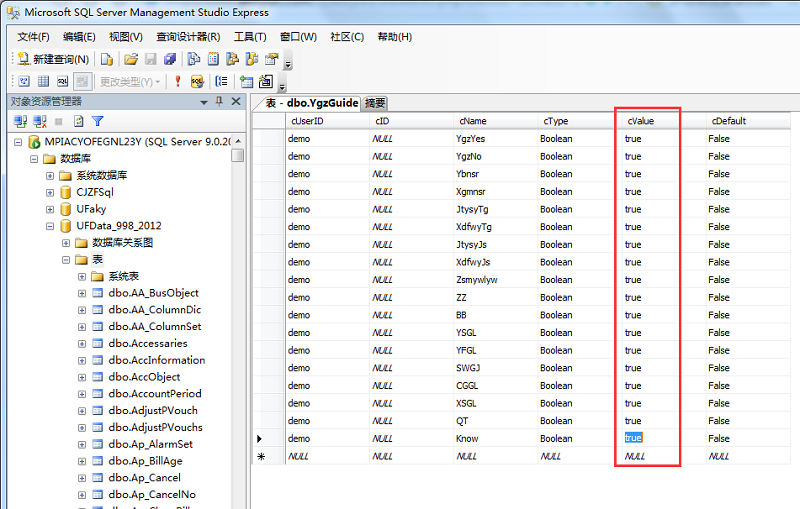Toggle the object explorer auto-hide pin
The width and height of the screenshot is (800, 509).
click(x=219, y=101)
